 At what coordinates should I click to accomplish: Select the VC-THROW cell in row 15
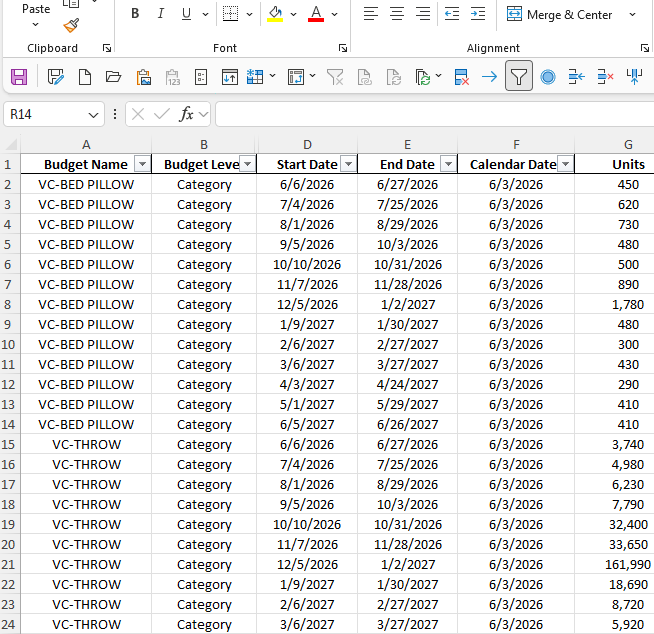tap(86, 444)
